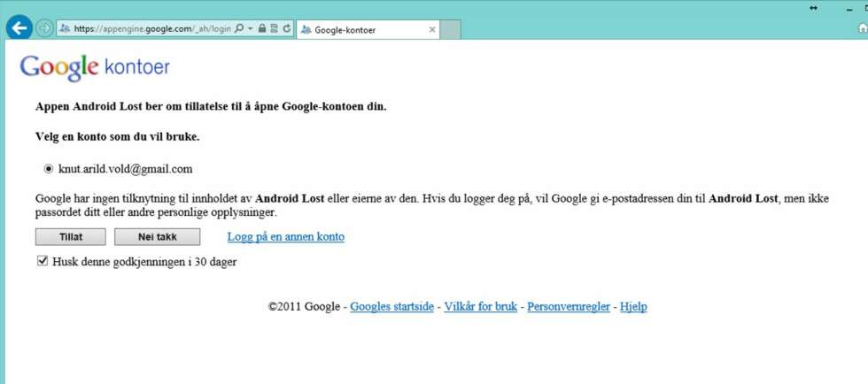Click the 'Velg en konto som du vil bruke.' text
This screenshot has height=384, width=868.
(117, 137)
